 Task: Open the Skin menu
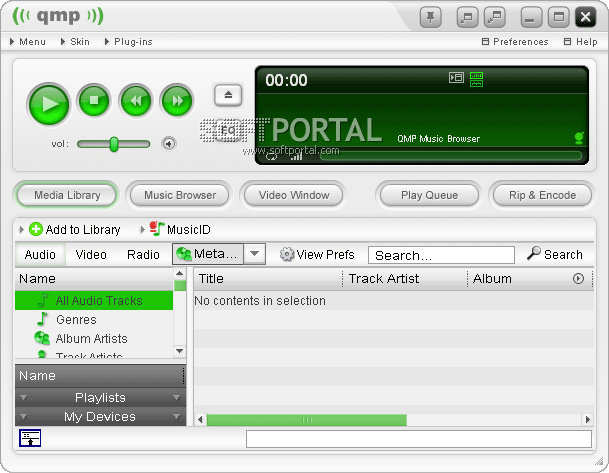pyautogui.click(x=75, y=42)
